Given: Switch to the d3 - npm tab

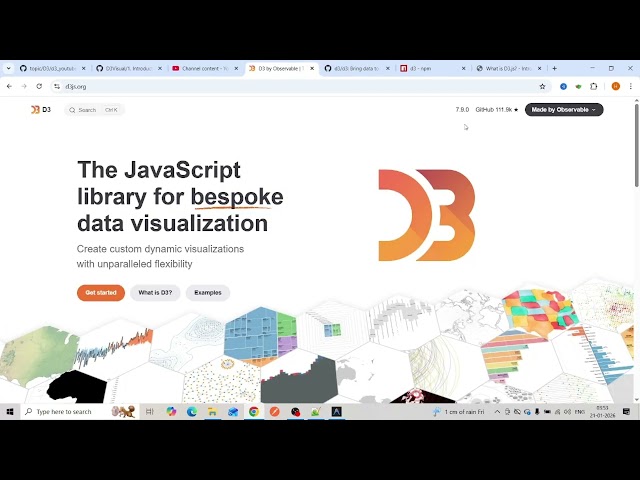Looking at the screenshot, I should pos(433,68).
